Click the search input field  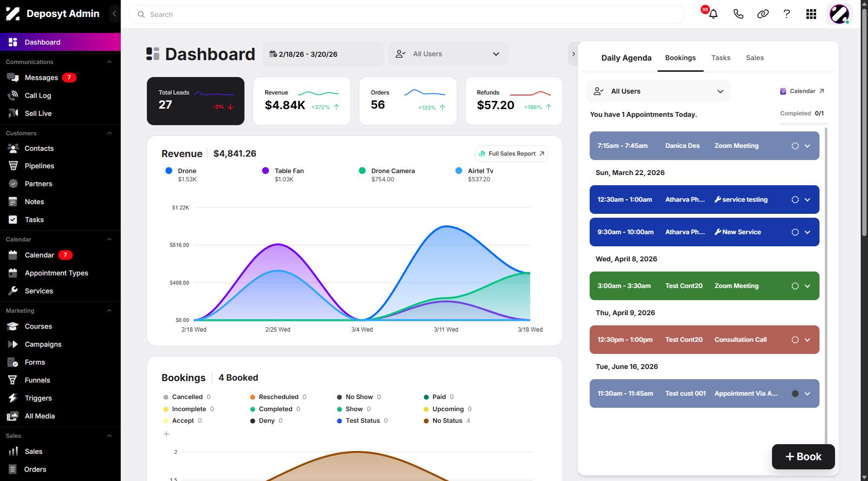pos(407,15)
